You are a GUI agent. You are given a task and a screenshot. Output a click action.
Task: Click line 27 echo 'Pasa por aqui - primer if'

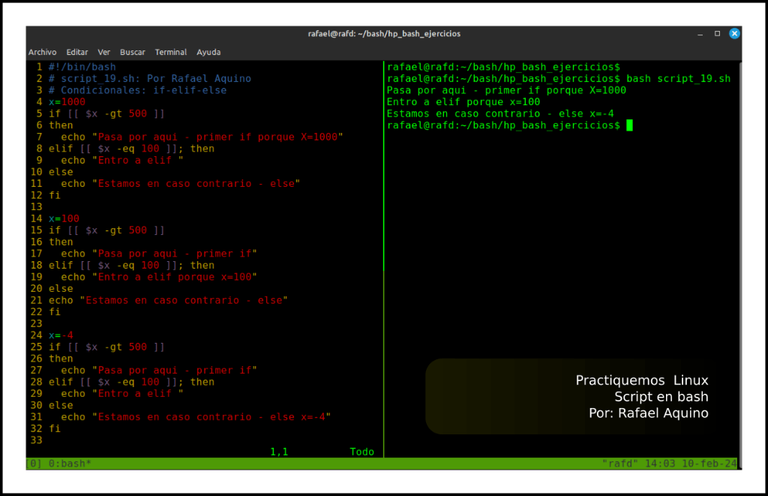pyautogui.click(x=159, y=370)
